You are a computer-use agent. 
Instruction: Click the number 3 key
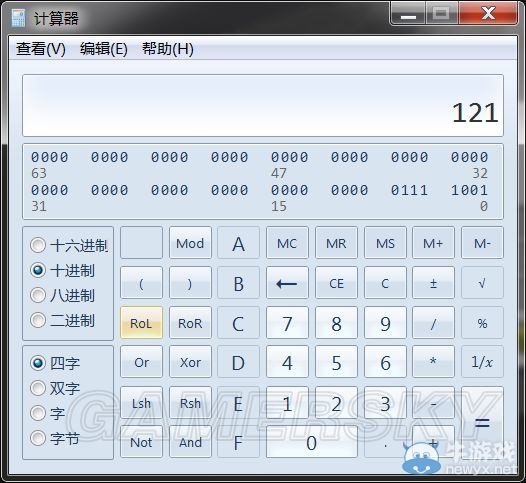[385, 402]
